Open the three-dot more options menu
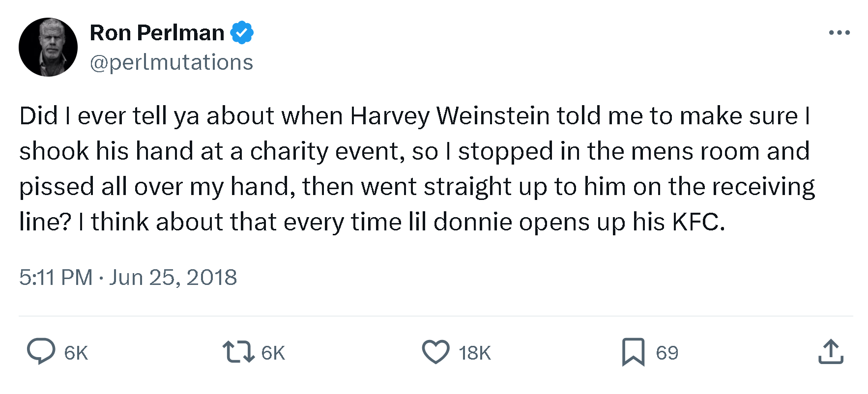 click(x=839, y=33)
